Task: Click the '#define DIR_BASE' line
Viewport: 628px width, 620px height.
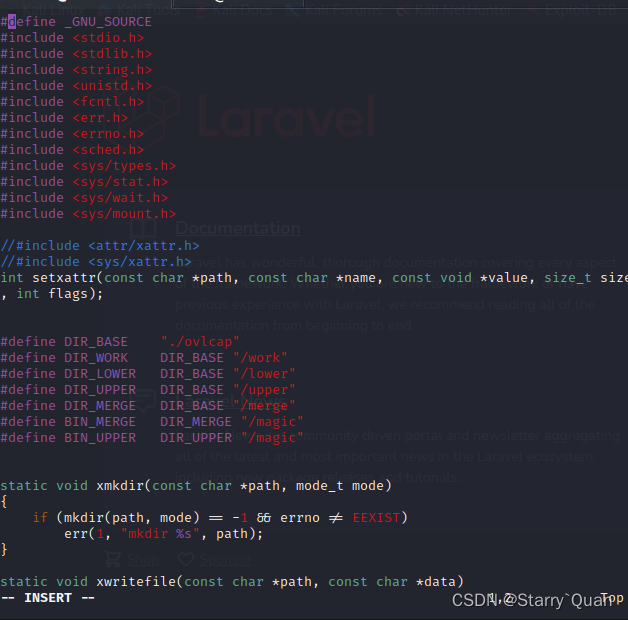Action: pyautogui.click(x=120, y=342)
